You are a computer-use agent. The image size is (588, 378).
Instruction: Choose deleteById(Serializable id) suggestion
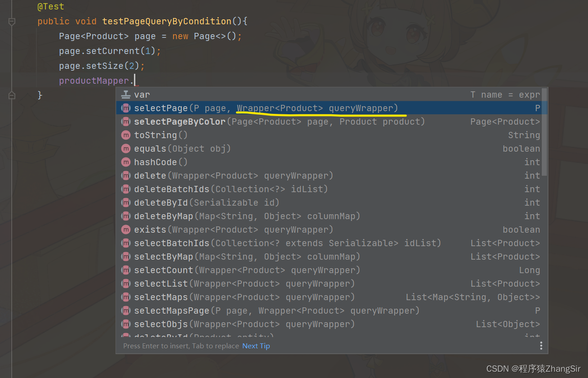pos(329,202)
